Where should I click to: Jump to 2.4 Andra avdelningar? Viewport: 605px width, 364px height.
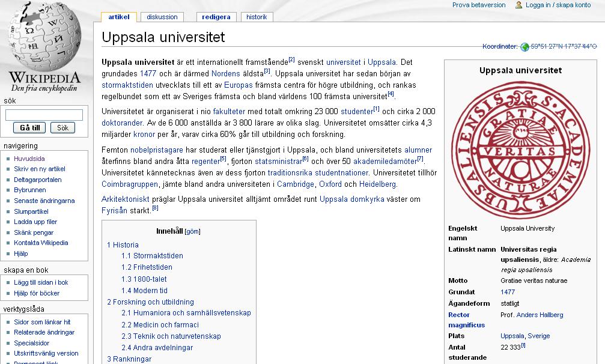pos(157,348)
